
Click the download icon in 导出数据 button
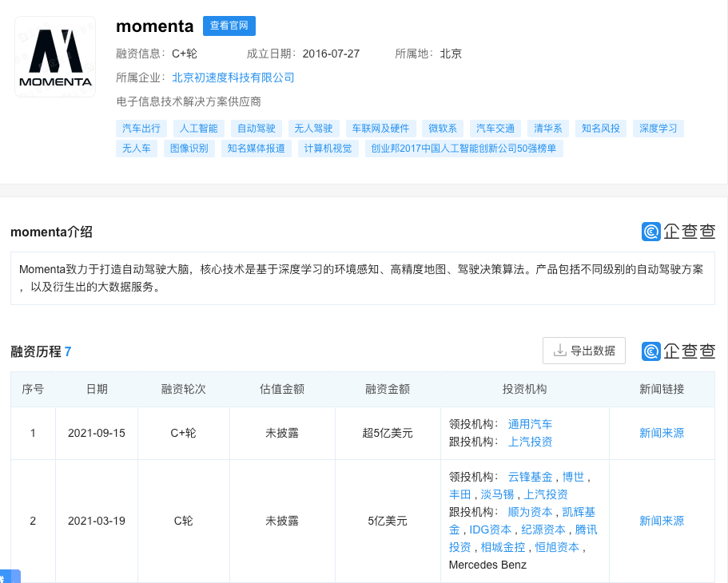pyautogui.click(x=560, y=351)
